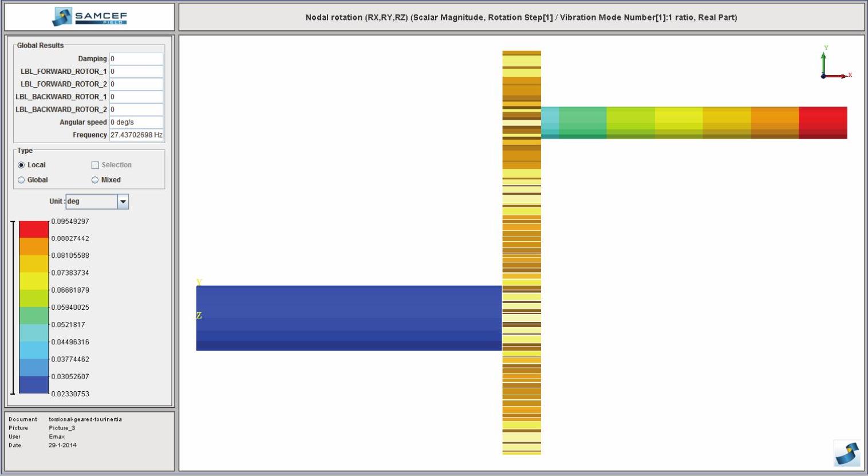Viewport: 868px width, 476px height.
Task: Click the LBL_FORWARD_ROTOR_1 value field
Action: click(136, 72)
